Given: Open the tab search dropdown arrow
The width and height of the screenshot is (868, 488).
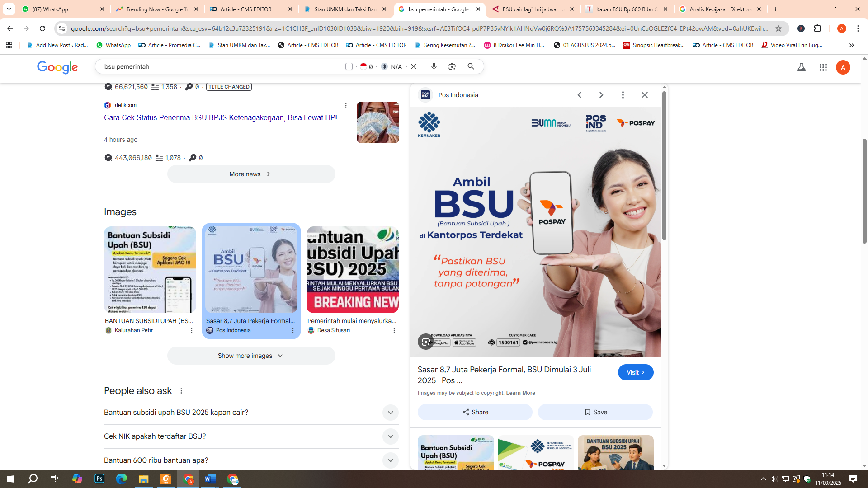Looking at the screenshot, I should pyautogui.click(x=9, y=9).
